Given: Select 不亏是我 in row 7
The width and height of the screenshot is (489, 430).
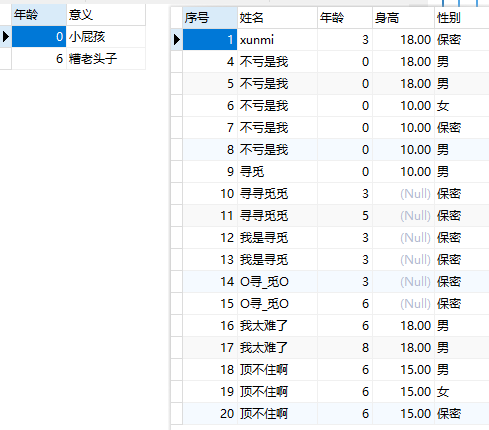Looking at the screenshot, I should [x=277, y=128].
